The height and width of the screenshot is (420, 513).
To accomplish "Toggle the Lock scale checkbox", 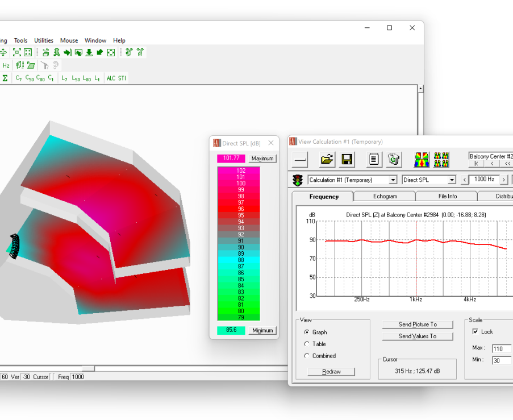I will (476, 332).
